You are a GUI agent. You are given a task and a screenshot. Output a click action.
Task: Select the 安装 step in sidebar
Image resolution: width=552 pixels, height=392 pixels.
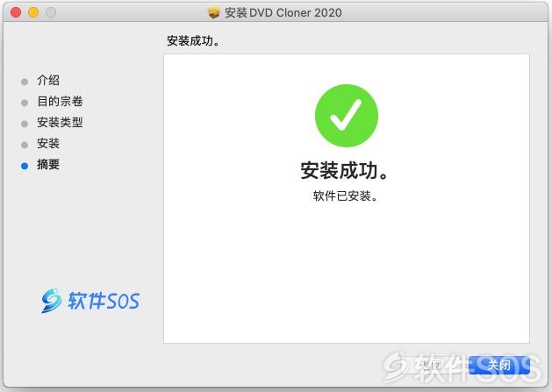(x=48, y=143)
